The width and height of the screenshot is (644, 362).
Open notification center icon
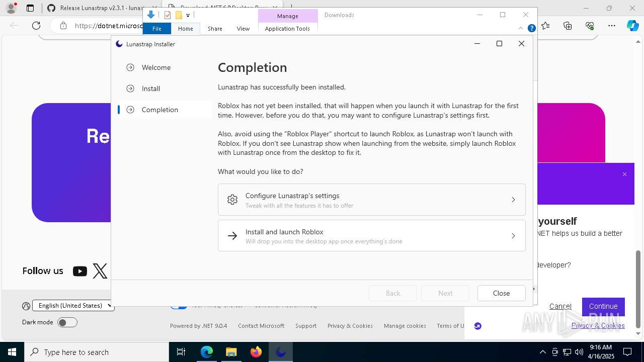point(627,352)
